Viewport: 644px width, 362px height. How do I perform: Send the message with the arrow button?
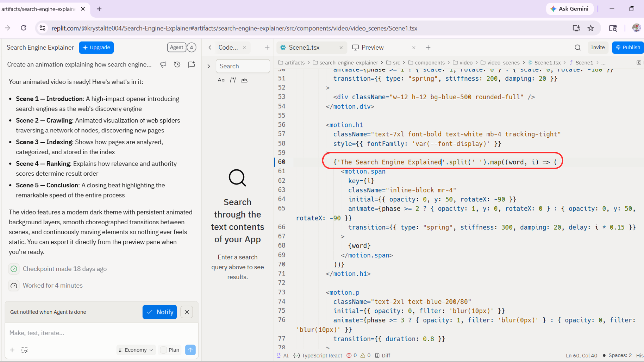tap(190, 350)
